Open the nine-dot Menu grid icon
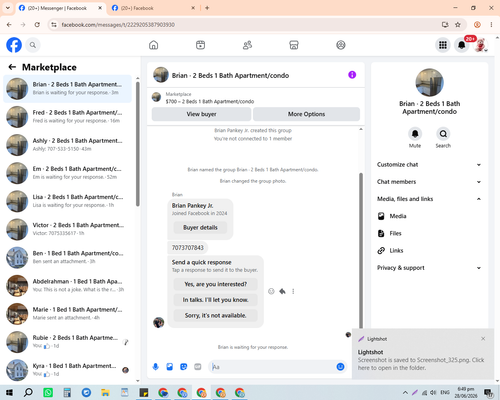 tap(443, 45)
